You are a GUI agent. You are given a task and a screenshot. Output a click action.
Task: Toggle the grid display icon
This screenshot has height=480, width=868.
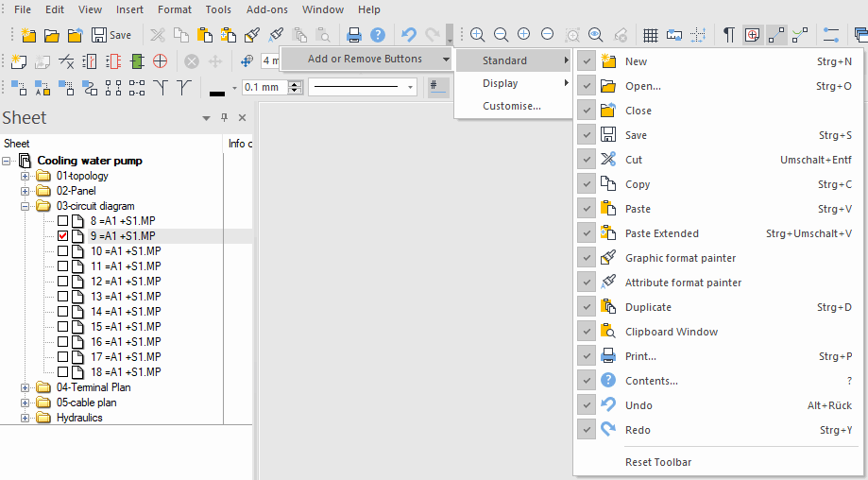point(651,35)
